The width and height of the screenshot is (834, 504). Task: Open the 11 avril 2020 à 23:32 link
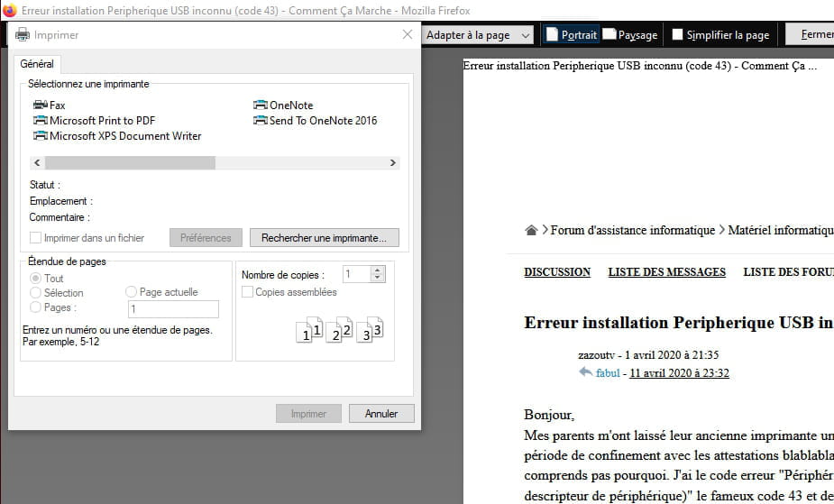(x=679, y=372)
